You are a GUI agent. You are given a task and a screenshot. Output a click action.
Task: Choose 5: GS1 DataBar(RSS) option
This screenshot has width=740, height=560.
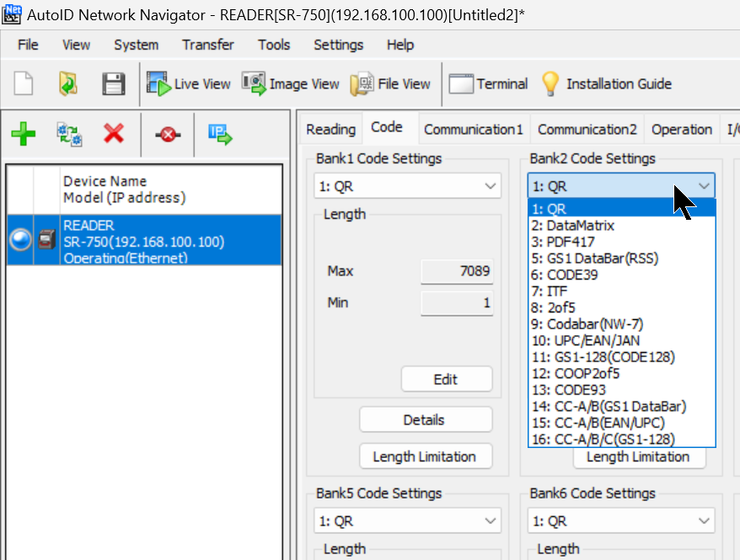point(622,259)
